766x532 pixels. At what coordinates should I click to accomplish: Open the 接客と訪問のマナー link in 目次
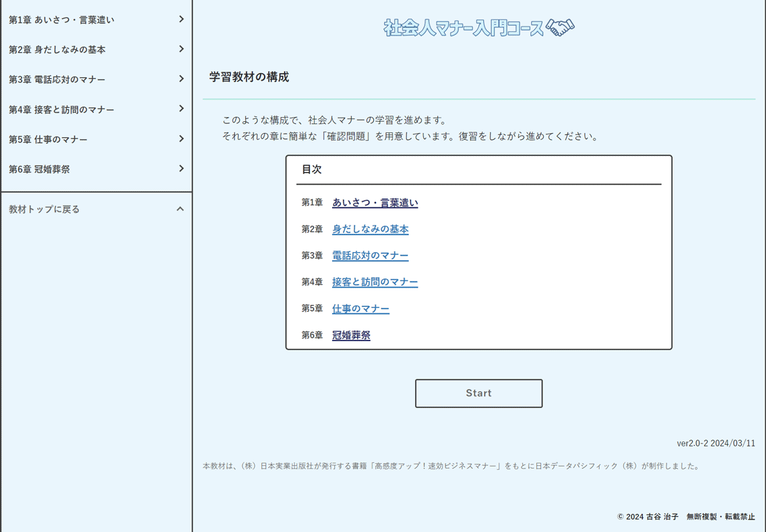point(375,282)
